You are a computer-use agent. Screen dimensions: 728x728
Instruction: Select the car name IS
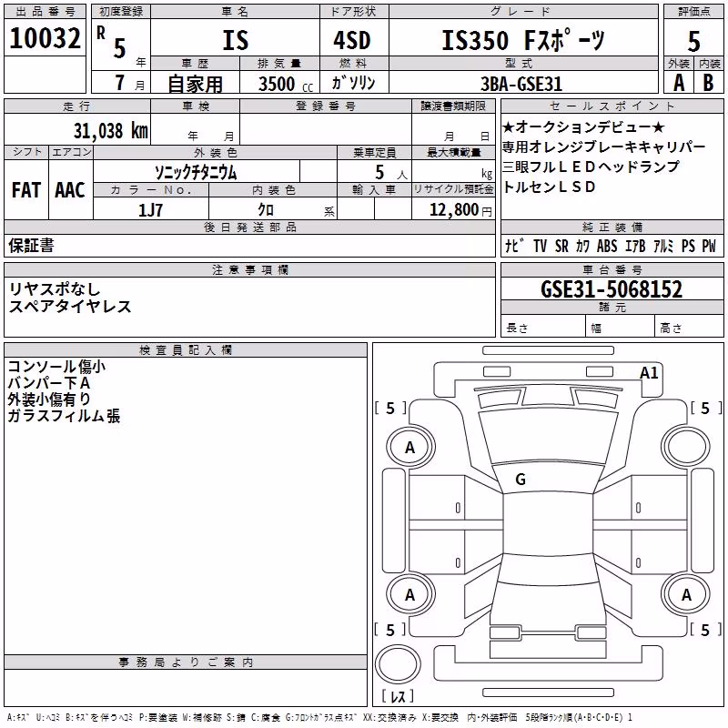[236, 40]
